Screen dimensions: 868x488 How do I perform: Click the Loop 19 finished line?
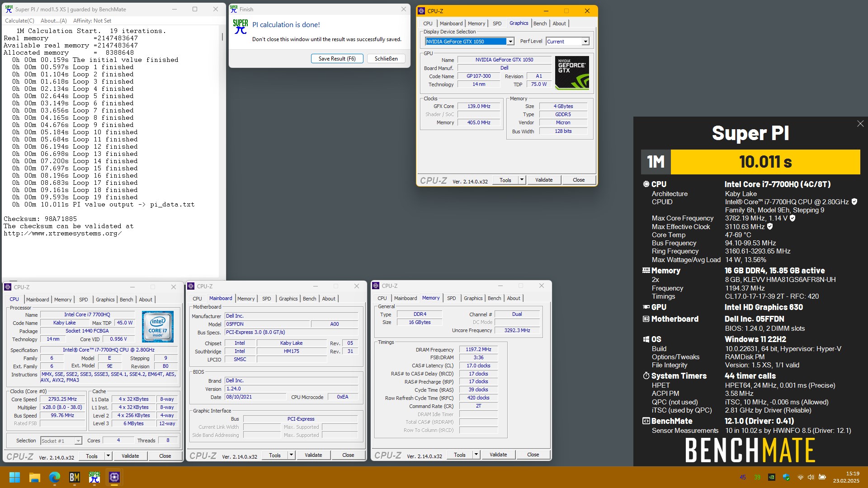(75, 197)
